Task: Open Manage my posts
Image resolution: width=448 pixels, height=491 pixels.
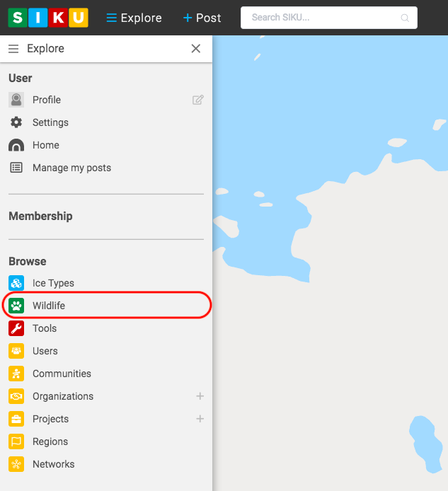Action: point(71,168)
